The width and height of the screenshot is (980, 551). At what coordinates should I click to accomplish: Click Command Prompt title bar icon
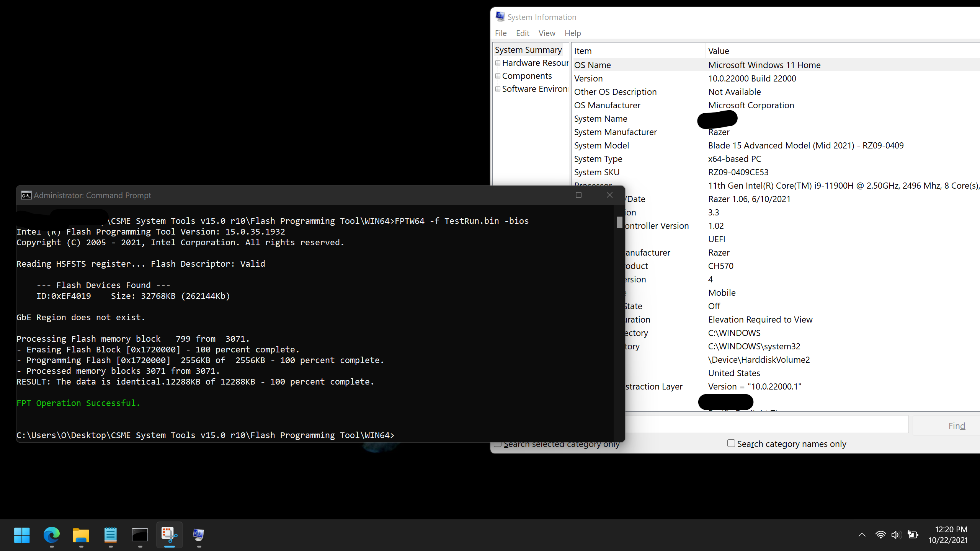(26, 196)
